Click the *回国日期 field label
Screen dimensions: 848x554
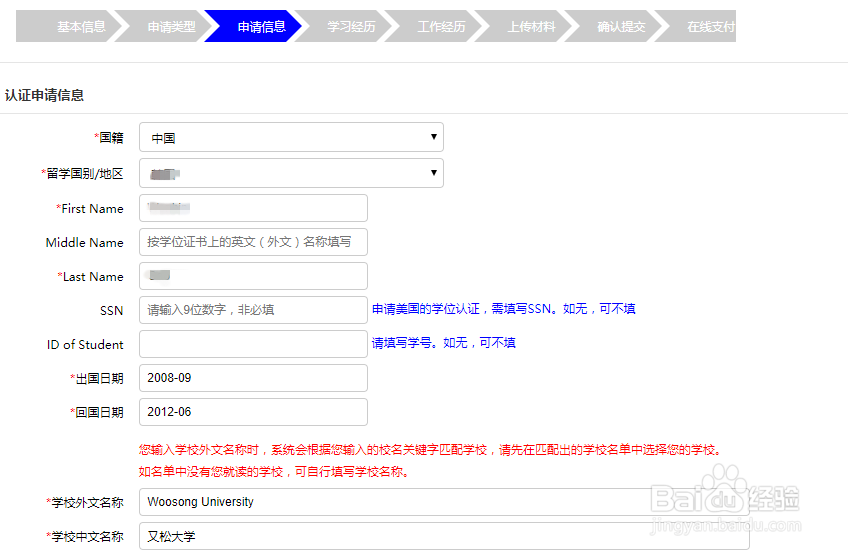(x=97, y=412)
